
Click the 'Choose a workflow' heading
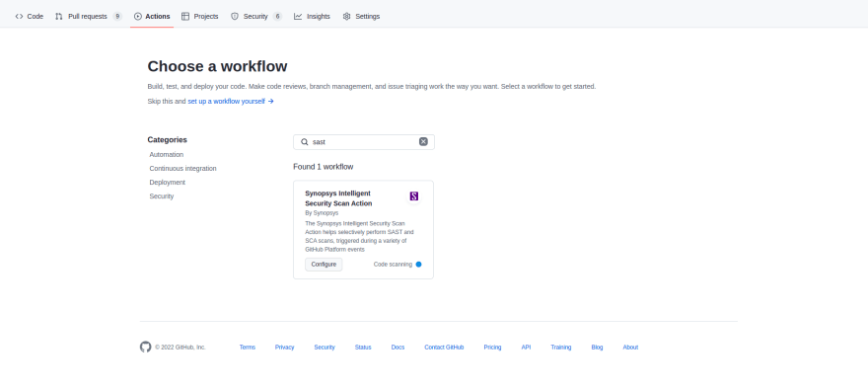[218, 66]
